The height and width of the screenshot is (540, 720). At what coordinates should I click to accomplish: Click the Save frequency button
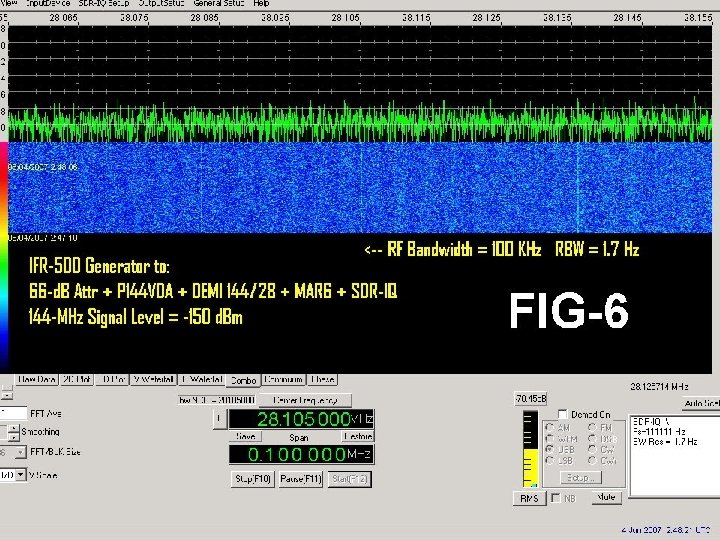(x=246, y=436)
